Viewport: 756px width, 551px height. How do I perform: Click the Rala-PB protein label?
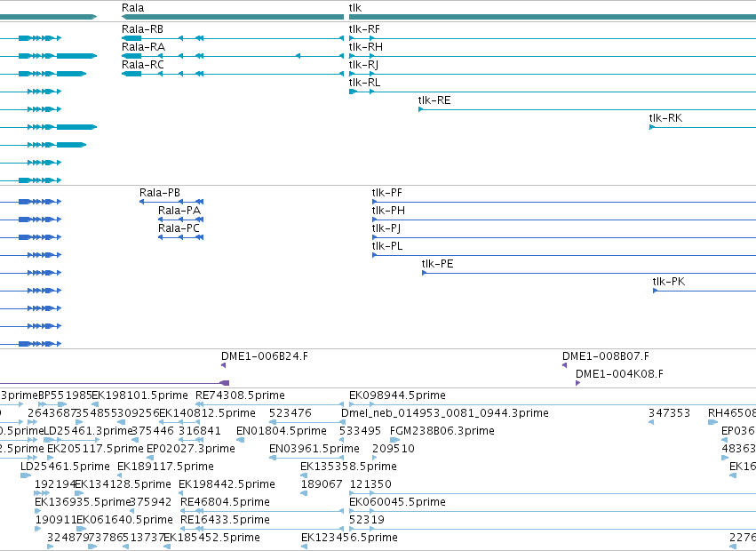click(x=160, y=193)
